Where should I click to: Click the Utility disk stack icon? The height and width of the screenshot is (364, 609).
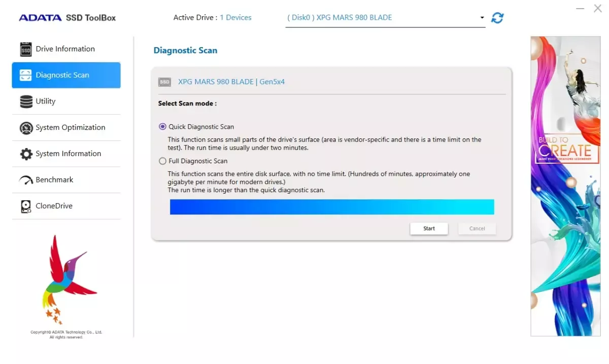[26, 101]
